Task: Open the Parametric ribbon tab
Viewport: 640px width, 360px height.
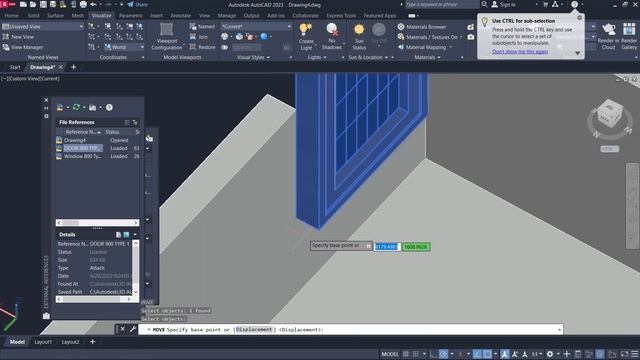Action: [x=131, y=16]
